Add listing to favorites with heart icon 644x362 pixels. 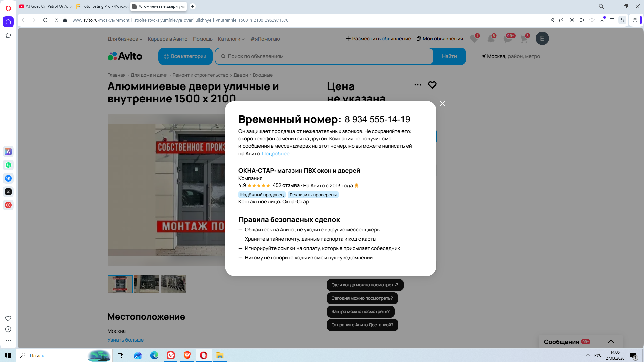(432, 85)
